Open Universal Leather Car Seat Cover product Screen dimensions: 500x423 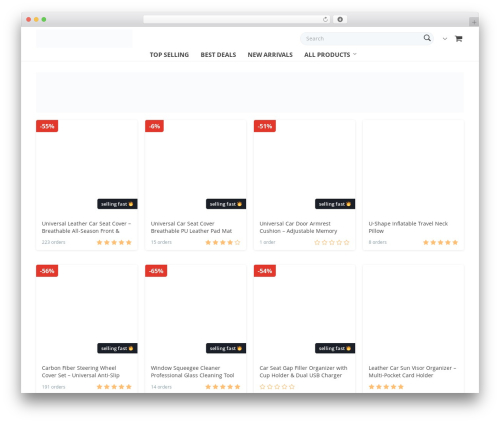click(x=86, y=227)
